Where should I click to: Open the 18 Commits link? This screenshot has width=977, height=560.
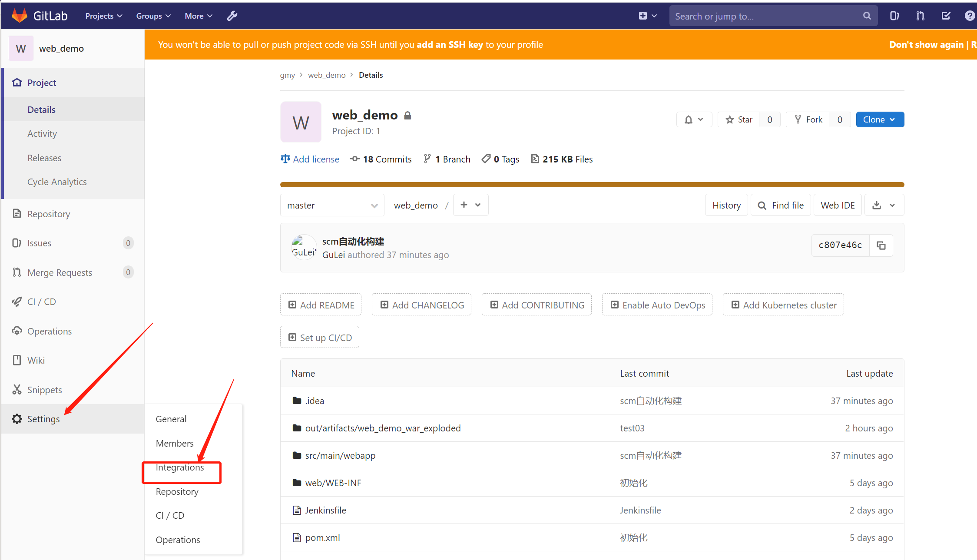(381, 159)
